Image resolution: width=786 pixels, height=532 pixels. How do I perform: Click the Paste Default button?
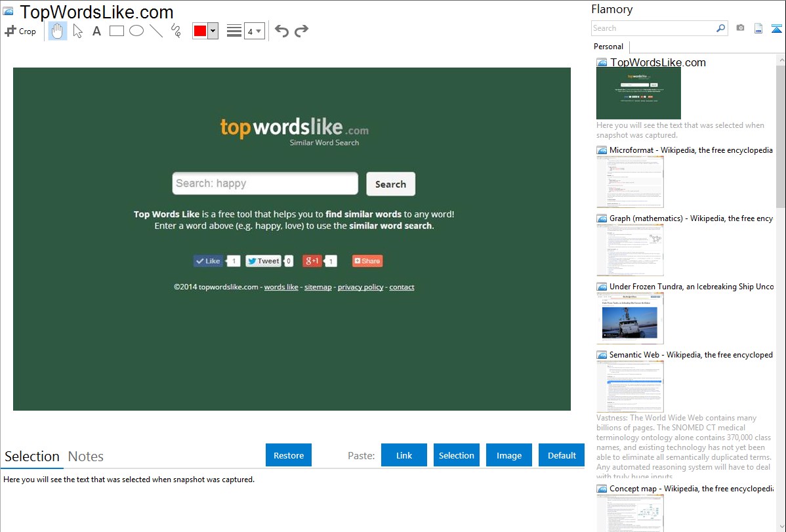tap(562, 455)
